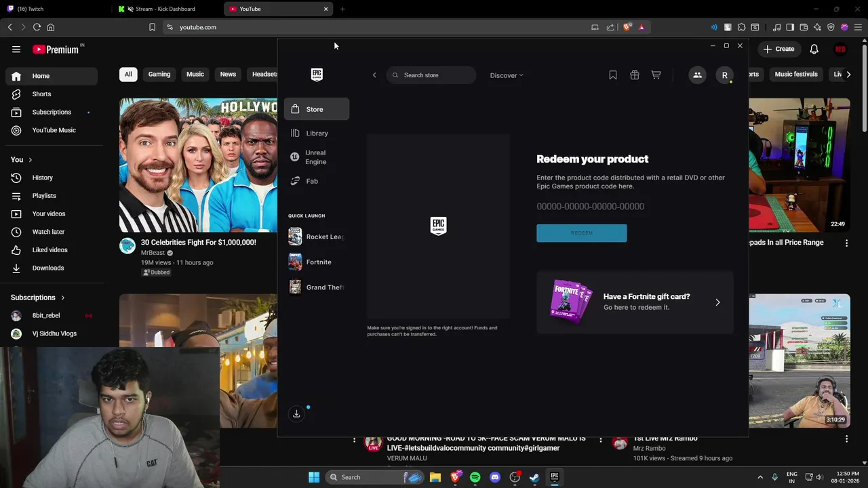The height and width of the screenshot is (488, 868).
Task: Open the Epic account avatar R
Action: (x=724, y=75)
